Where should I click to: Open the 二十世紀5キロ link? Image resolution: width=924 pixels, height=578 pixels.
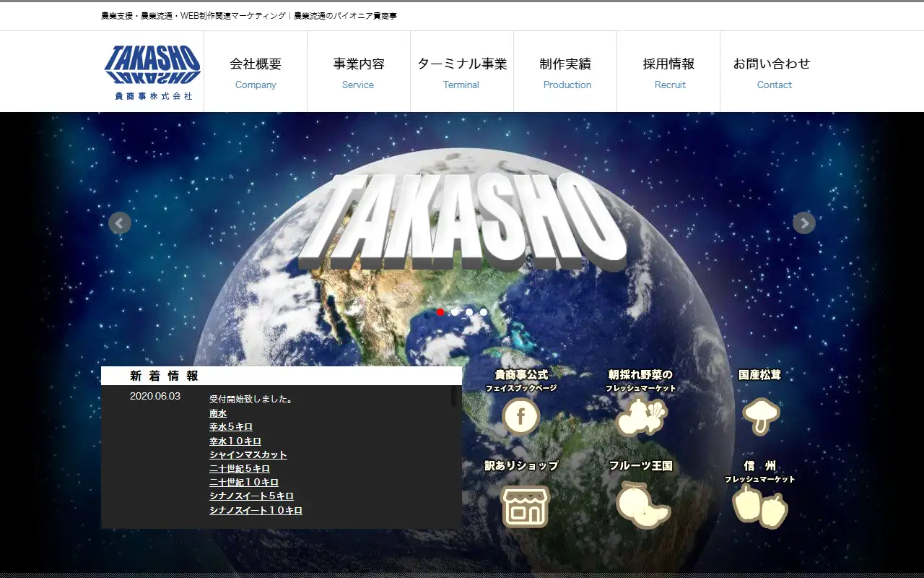coord(240,468)
